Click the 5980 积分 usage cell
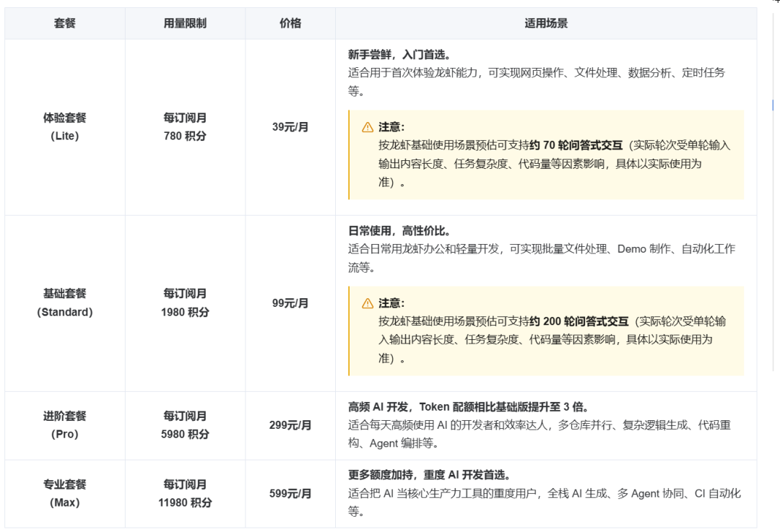 click(x=185, y=425)
